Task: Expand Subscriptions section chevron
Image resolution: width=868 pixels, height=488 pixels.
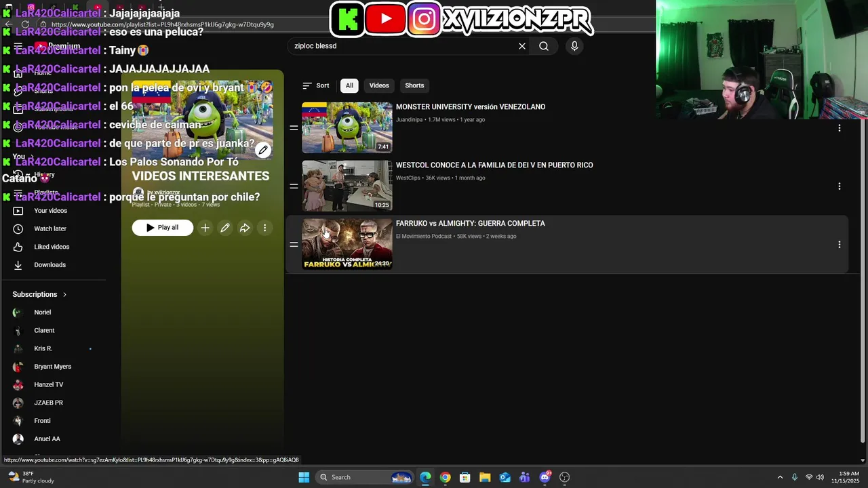Action: click(65, 295)
